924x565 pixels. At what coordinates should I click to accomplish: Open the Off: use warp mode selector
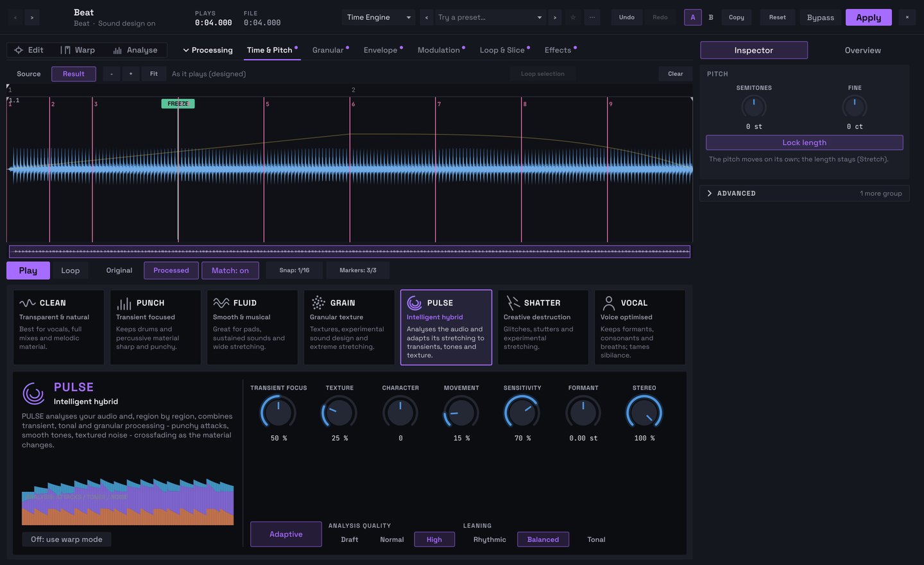point(67,539)
